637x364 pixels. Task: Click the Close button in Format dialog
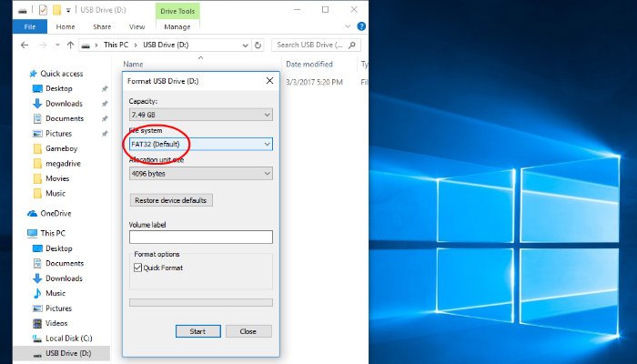click(248, 331)
